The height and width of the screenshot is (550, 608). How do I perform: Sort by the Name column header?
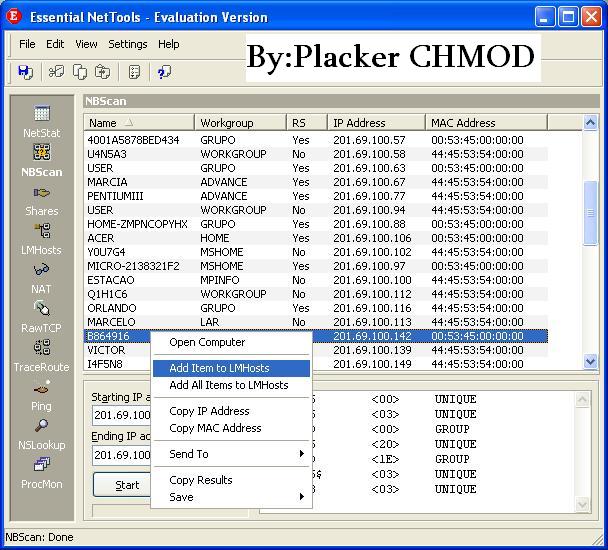[139, 123]
